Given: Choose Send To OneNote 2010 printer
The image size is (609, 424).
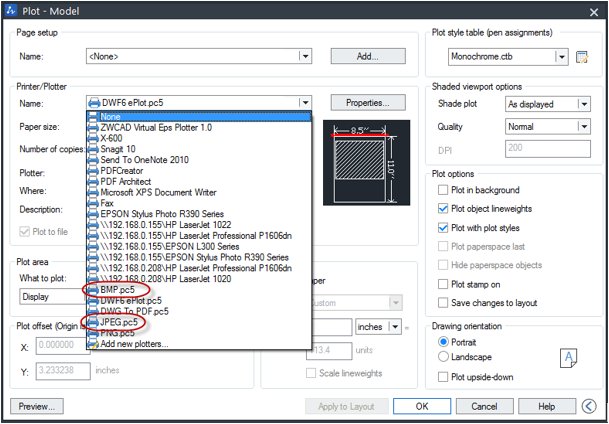Looking at the screenshot, I should (x=199, y=160).
